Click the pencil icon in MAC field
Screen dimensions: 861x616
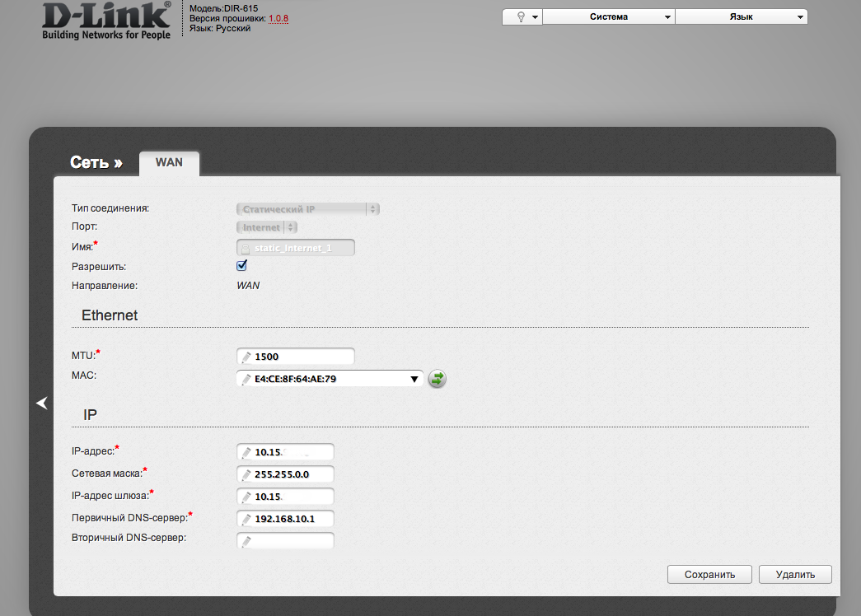coord(246,380)
